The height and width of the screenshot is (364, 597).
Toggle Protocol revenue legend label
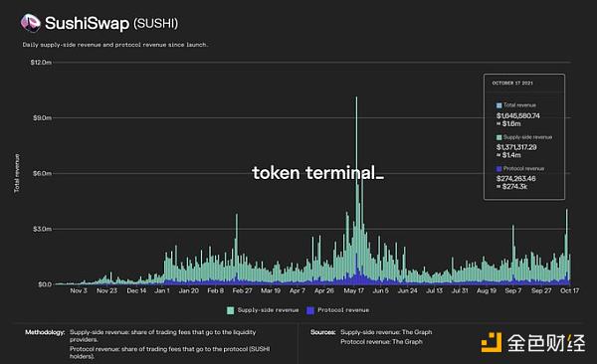click(343, 310)
